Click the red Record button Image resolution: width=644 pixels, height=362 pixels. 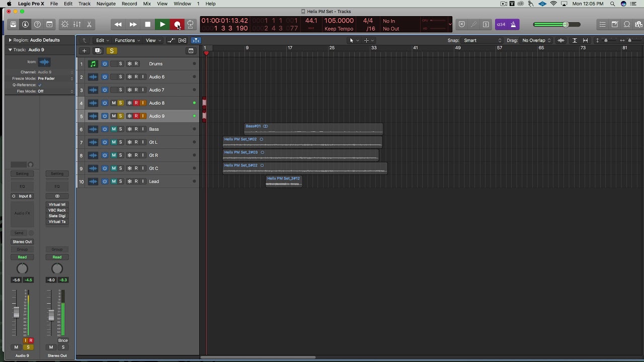177,24
